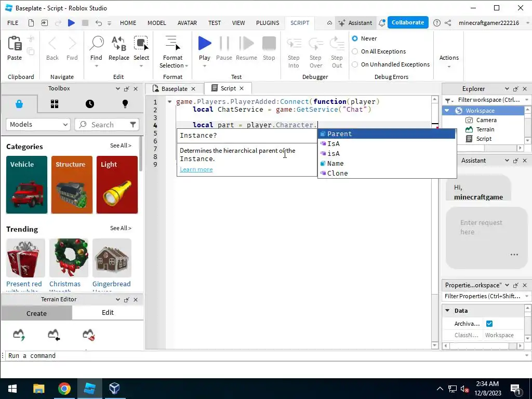Open the Vehicle category card
532x399 pixels.
27,185
